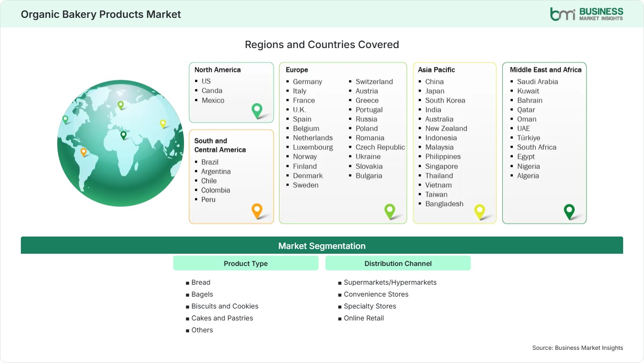This screenshot has width=644, height=363.
Task: Click Vietnam in Asia Pacific list
Action: [x=439, y=185]
